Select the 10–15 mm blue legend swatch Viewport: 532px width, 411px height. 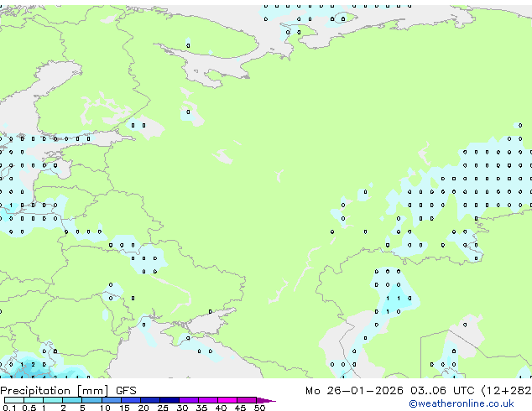[x=112, y=400]
